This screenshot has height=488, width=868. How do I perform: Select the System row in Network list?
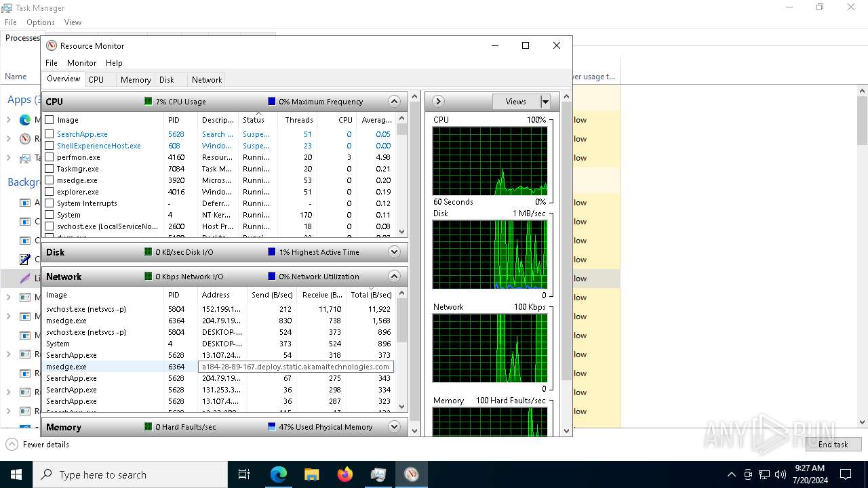(x=219, y=344)
